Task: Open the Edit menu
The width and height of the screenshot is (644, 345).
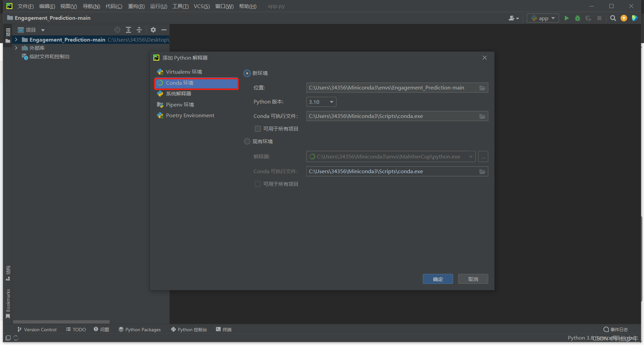Action: [x=47, y=6]
